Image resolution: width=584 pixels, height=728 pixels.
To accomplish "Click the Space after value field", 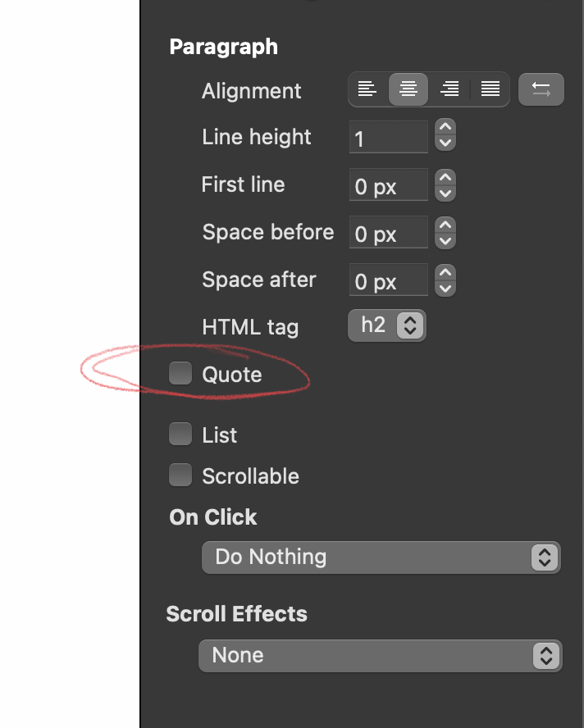I will click(x=388, y=281).
